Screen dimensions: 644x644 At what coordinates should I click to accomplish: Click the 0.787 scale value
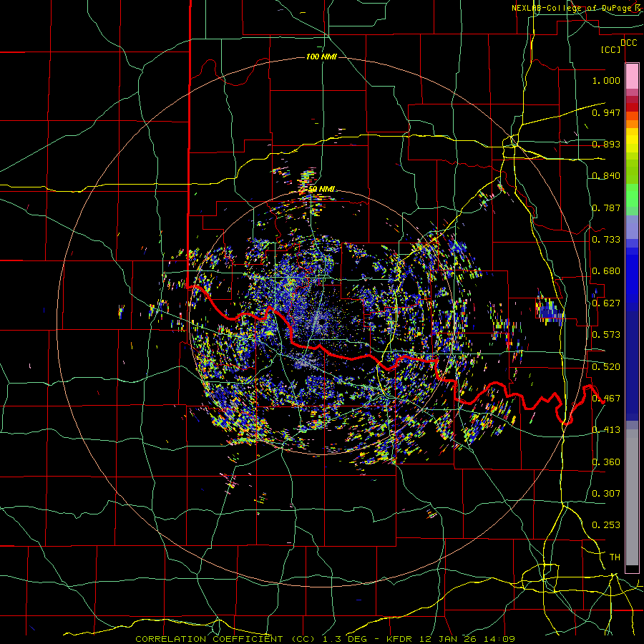pos(606,208)
